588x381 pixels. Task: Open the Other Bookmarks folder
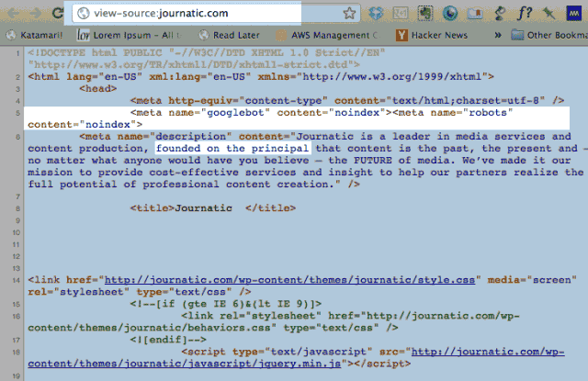549,35
